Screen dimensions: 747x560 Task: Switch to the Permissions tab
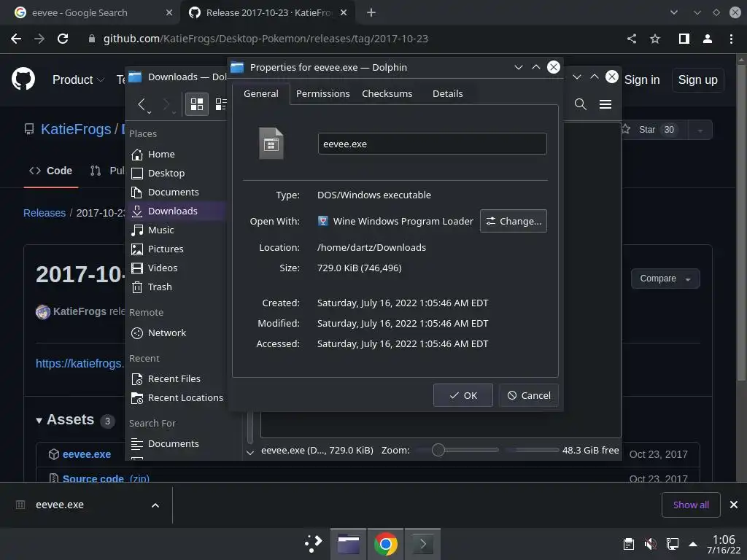(322, 93)
